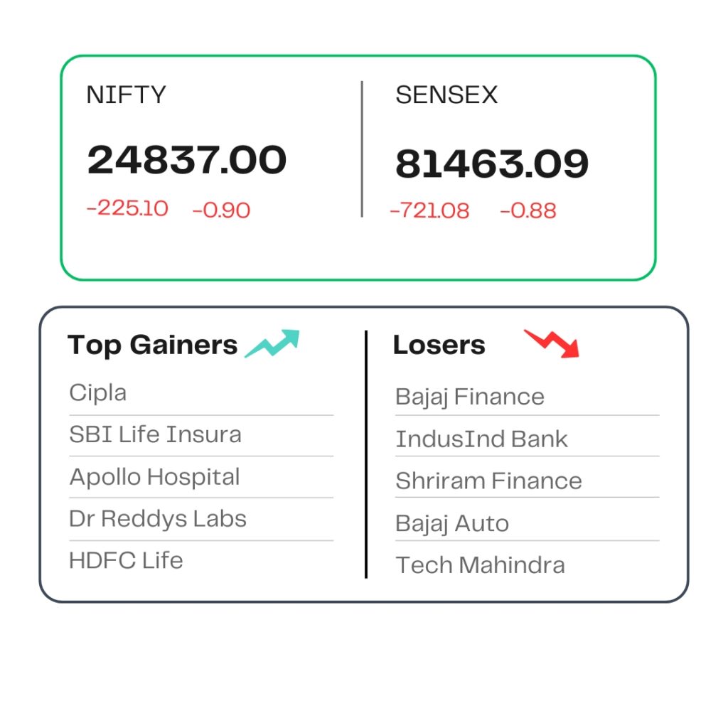
Task: Click the red downward trend arrow icon
Action: 552,343
